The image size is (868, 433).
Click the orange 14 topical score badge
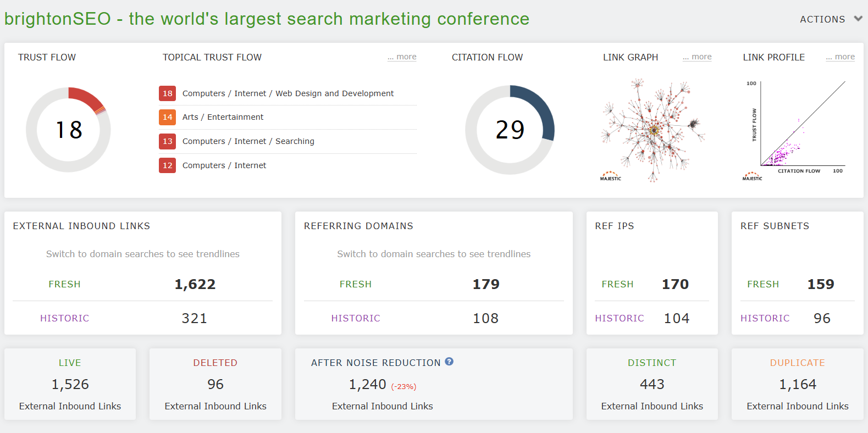[x=168, y=117]
